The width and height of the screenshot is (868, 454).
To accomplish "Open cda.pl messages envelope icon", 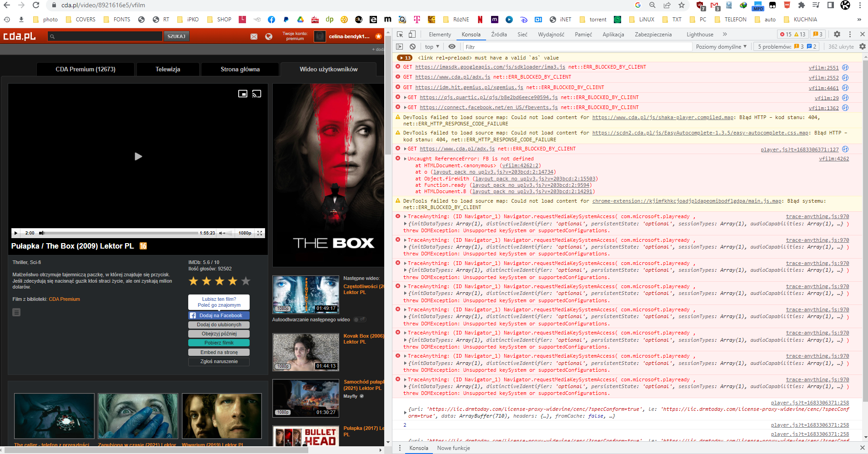I will [254, 36].
